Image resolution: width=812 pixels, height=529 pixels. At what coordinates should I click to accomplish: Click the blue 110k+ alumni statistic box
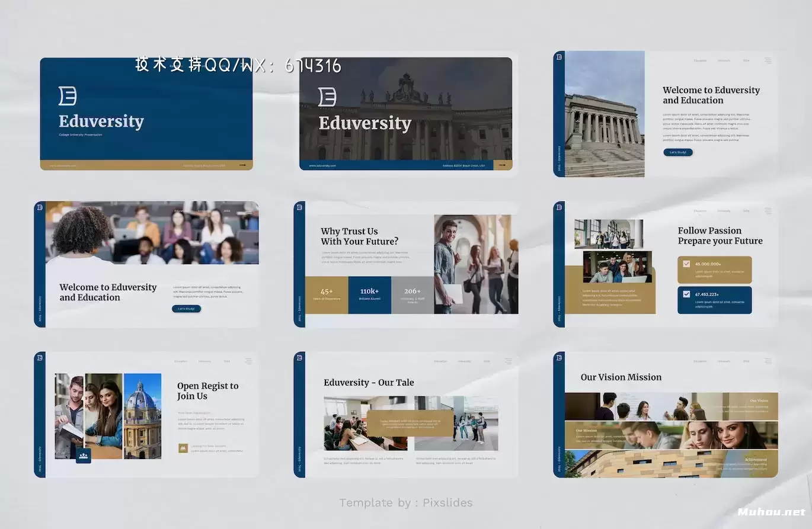coord(370,295)
